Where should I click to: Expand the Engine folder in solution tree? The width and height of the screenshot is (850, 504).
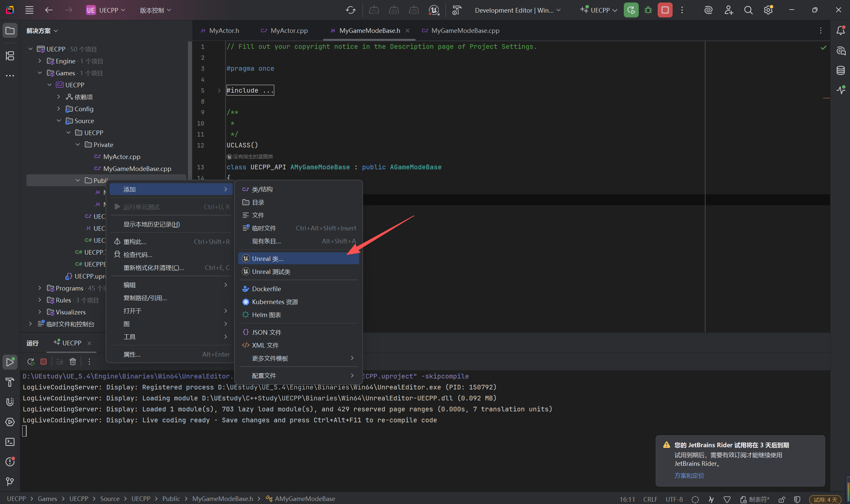40,61
